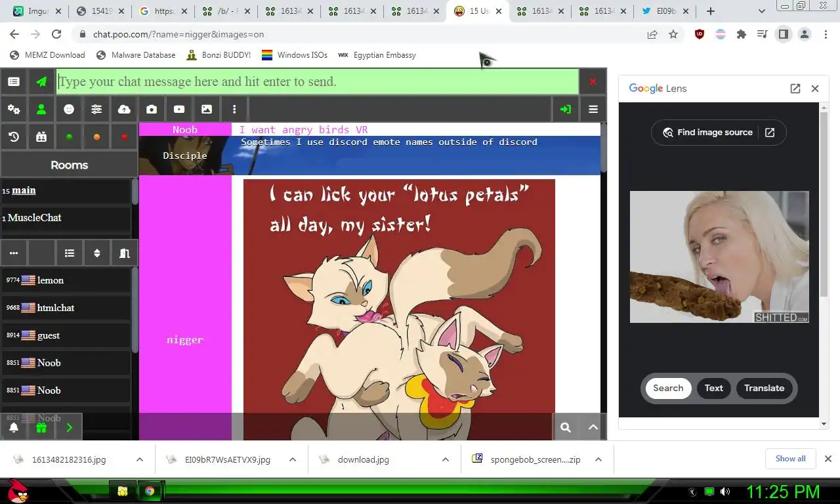Click the YouTube video icon

[179, 110]
